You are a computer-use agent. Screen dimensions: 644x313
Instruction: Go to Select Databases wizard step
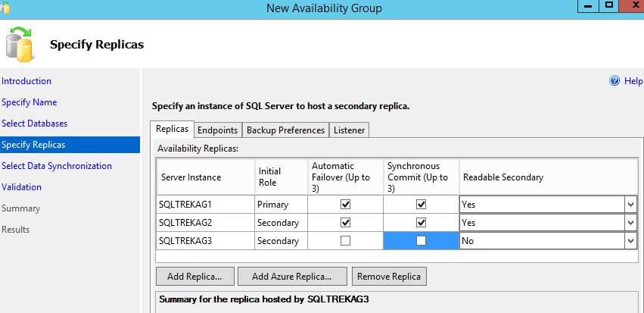[x=34, y=124]
